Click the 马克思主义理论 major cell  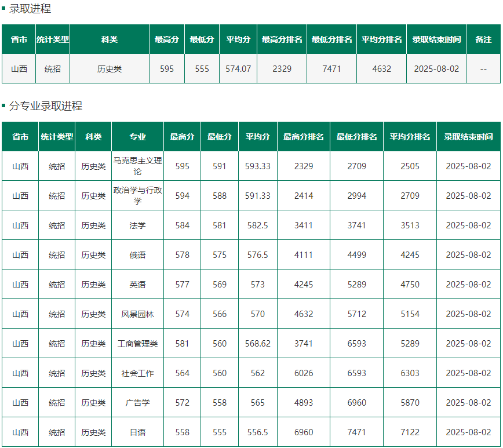[137, 166]
